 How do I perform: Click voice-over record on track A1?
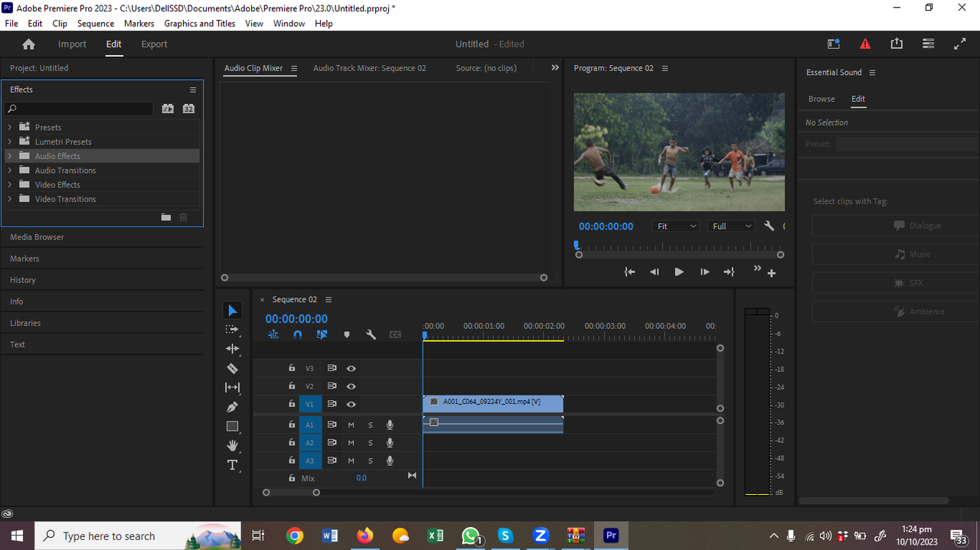[x=390, y=425]
